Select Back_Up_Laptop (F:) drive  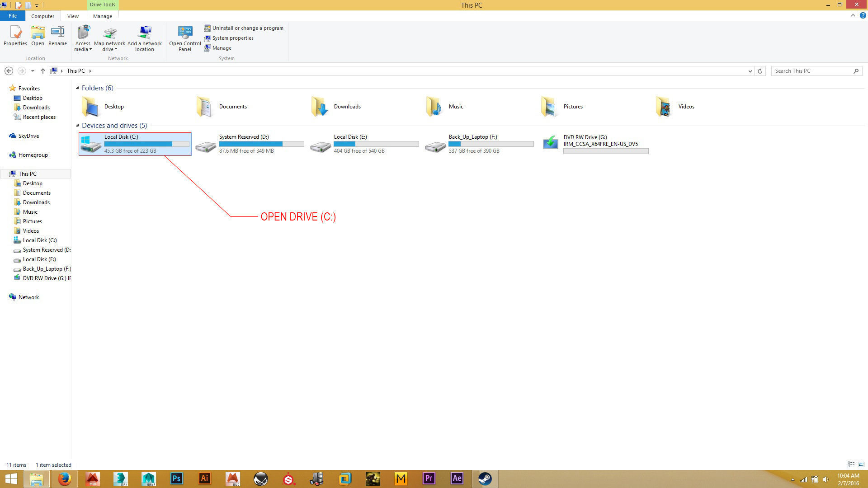pyautogui.click(x=472, y=137)
